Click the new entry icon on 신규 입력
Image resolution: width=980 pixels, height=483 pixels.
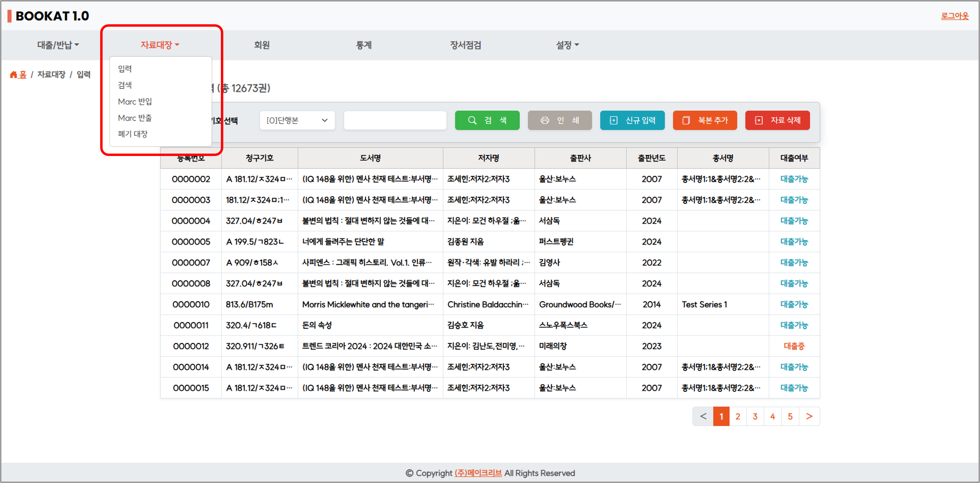tap(613, 120)
